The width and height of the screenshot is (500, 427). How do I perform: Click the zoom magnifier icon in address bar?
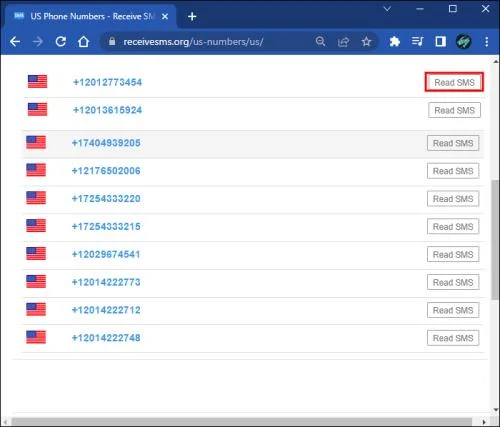(320, 42)
